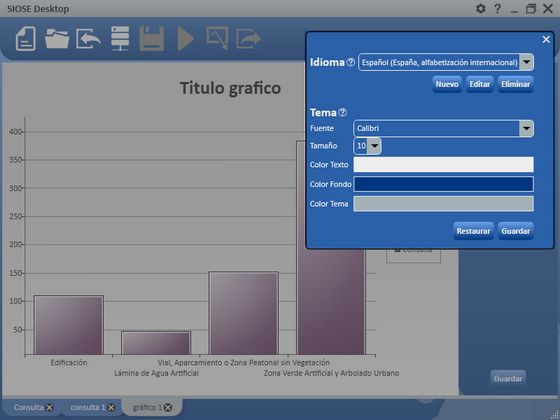560x420 pixels.
Task: Click the help question mark next to Idioma
Action: pos(351,62)
